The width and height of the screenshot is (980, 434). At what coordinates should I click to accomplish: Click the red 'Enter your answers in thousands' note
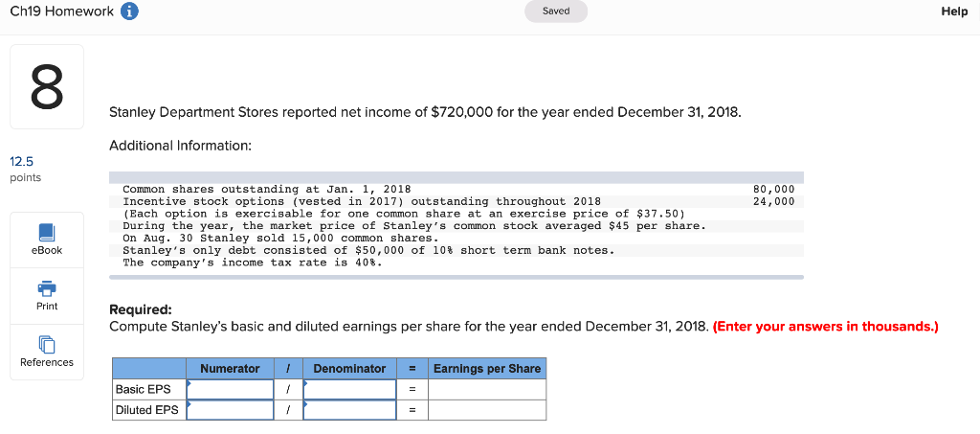[x=826, y=327]
